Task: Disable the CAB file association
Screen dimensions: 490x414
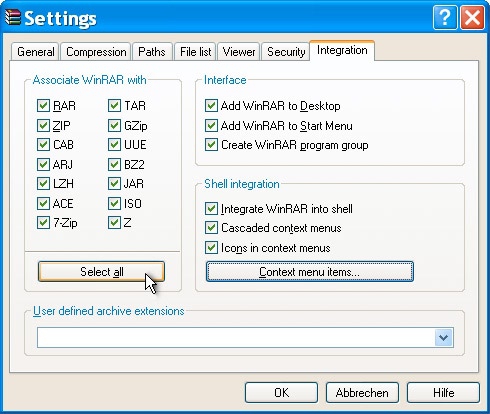Action: pos(43,145)
